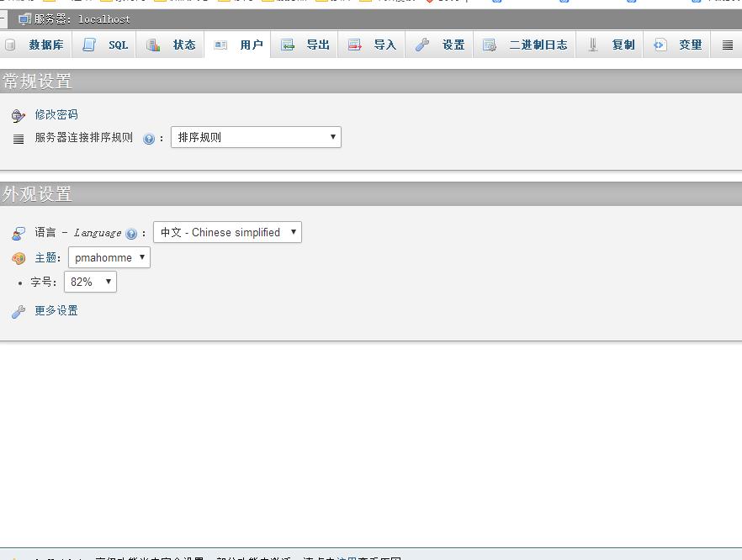Viewport: 742px width, 560px height.
Task: Click the export arrow icon
Action: coord(287,45)
